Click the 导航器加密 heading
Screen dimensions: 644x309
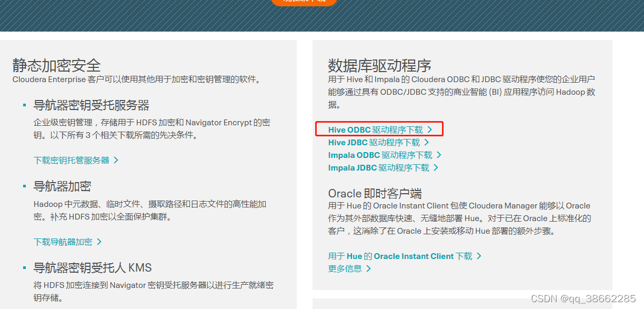pyautogui.click(x=63, y=186)
